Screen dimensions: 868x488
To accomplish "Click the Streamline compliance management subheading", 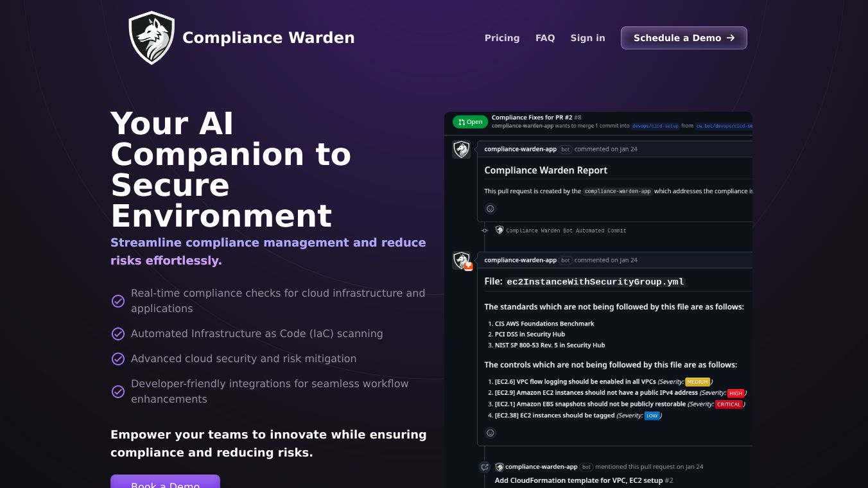I will point(268,251).
